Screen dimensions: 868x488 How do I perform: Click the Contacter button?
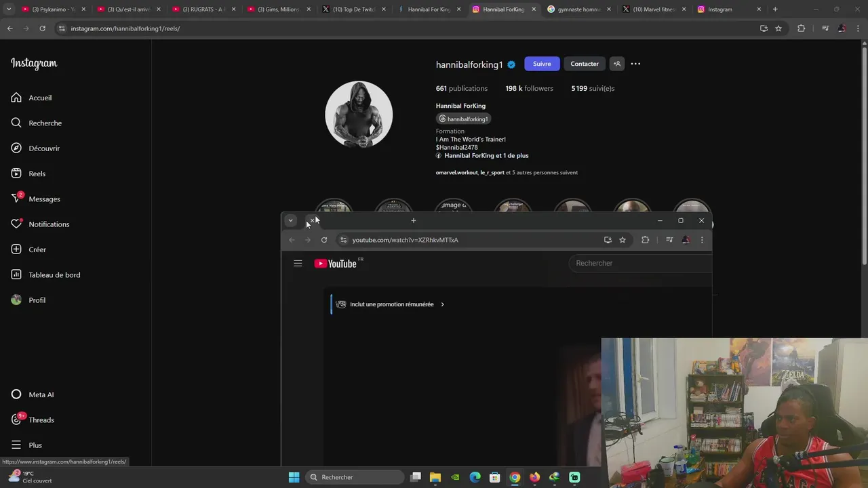point(585,64)
